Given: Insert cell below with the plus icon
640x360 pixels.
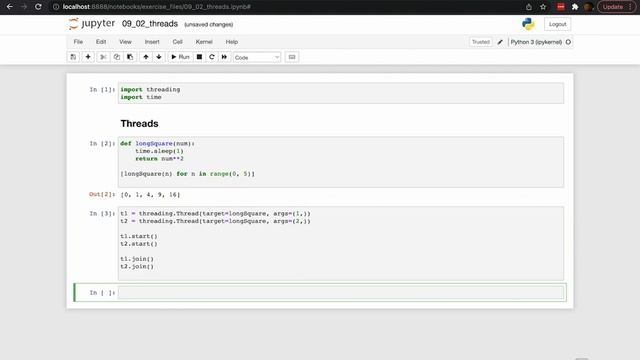Looking at the screenshot, I should (x=88, y=57).
